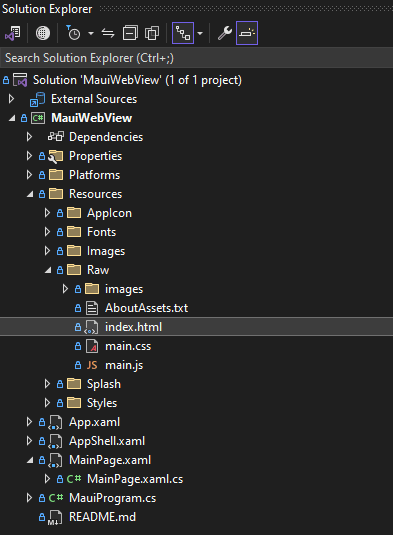This screenshot has width=393, height=535.
Task: Select the main.css file
Action: point(128,346)
